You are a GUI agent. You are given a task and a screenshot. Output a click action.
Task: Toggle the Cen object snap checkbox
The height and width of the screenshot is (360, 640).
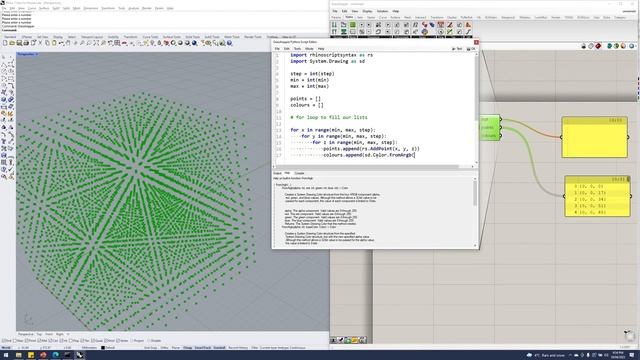(x=51, y=341)
